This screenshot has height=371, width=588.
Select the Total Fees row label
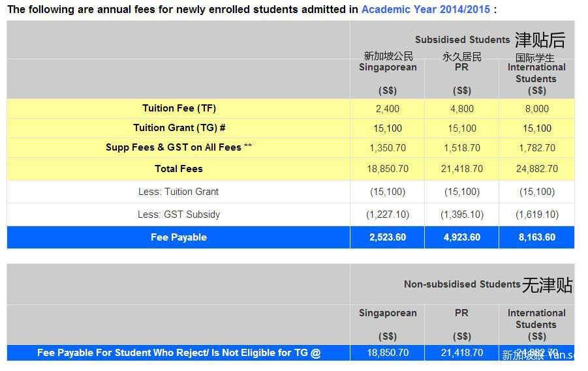(179, 169)
